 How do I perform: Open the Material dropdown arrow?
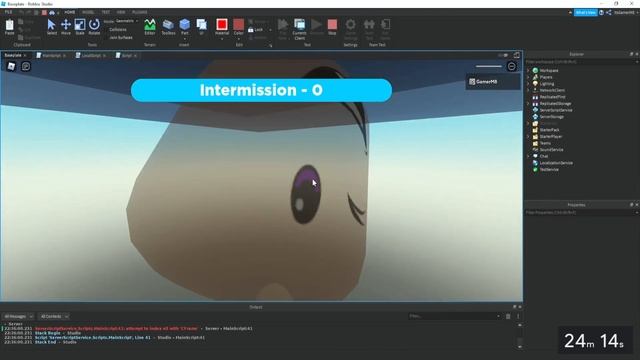coord(222,39)
